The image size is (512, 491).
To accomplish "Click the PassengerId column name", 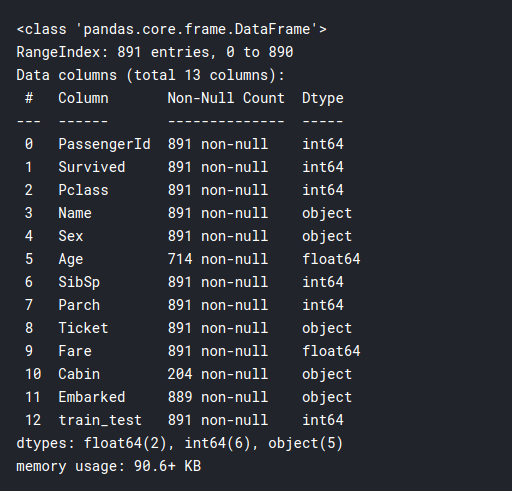I will 104,144.
